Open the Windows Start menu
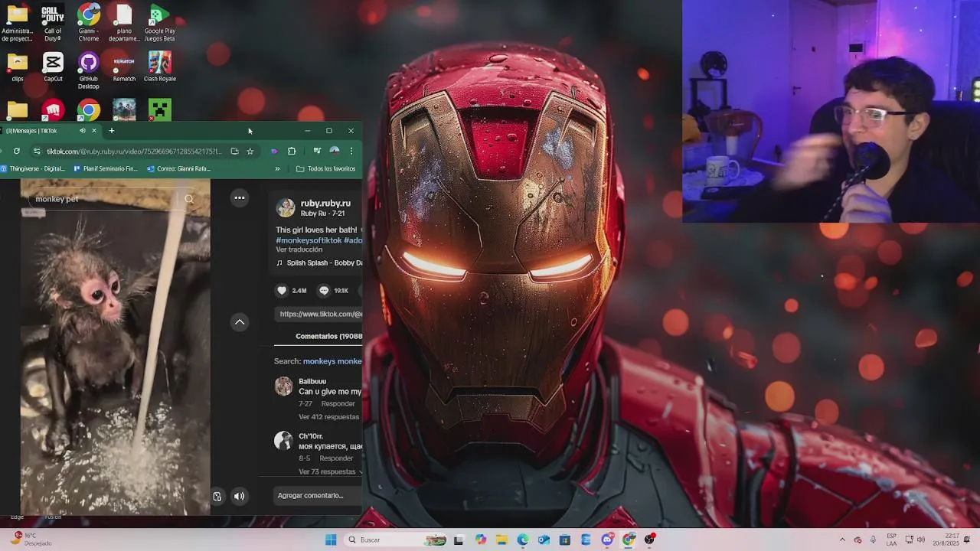 coord(331,540)
